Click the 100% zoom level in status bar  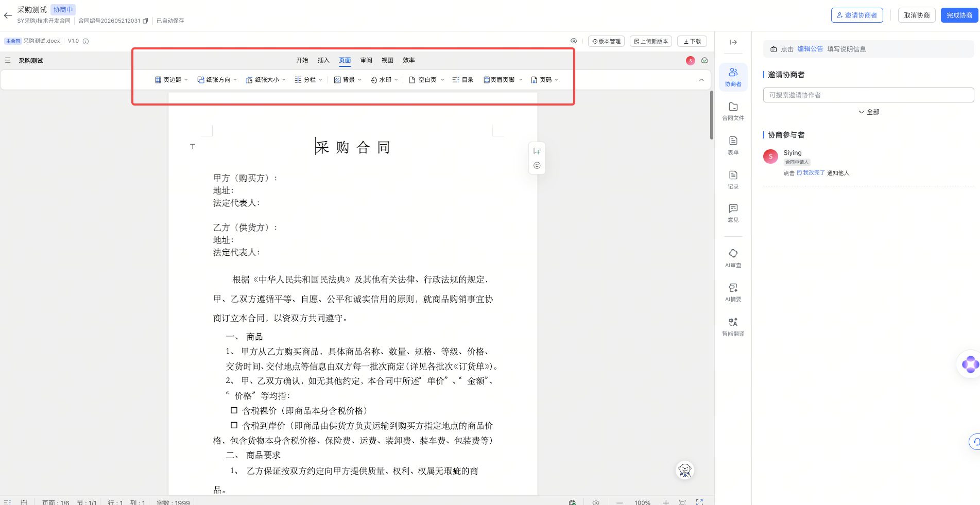[x=642, y=502]
